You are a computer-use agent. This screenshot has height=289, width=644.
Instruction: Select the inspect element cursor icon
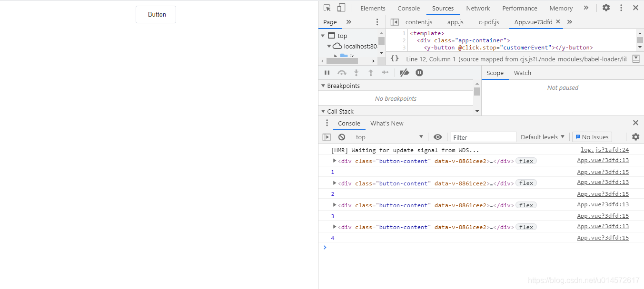(x=327, y=8)
